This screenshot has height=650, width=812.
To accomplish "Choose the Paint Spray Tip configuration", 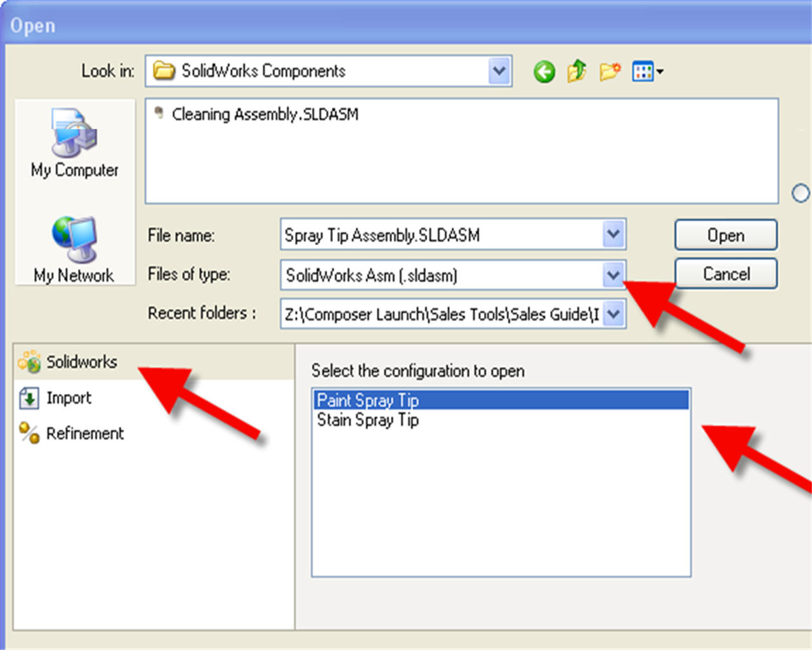I will click(x=368, y=401).
